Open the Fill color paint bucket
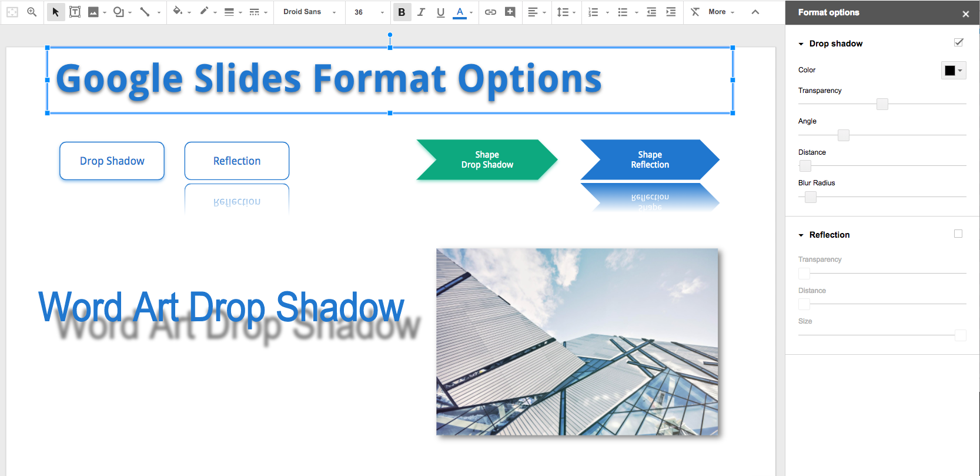This screenshot has width=980, height=476. pos(178,11)
